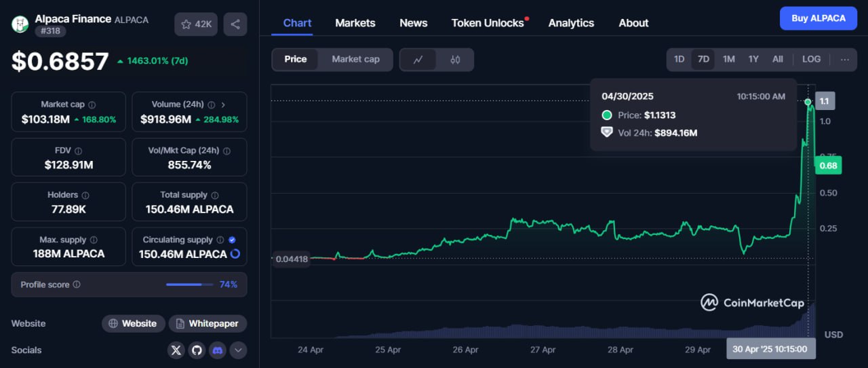Click Profile score info icon
This screenshot has height=368, width=868.
pos(77,284)
